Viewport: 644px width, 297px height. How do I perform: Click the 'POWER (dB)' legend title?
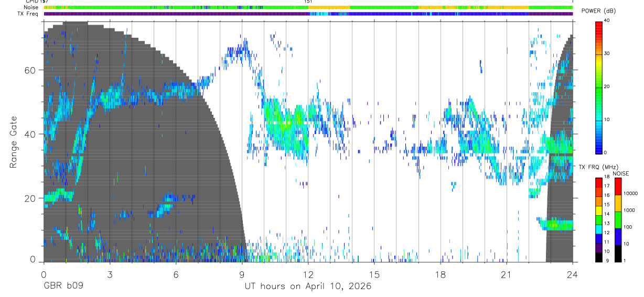[598, 12]
